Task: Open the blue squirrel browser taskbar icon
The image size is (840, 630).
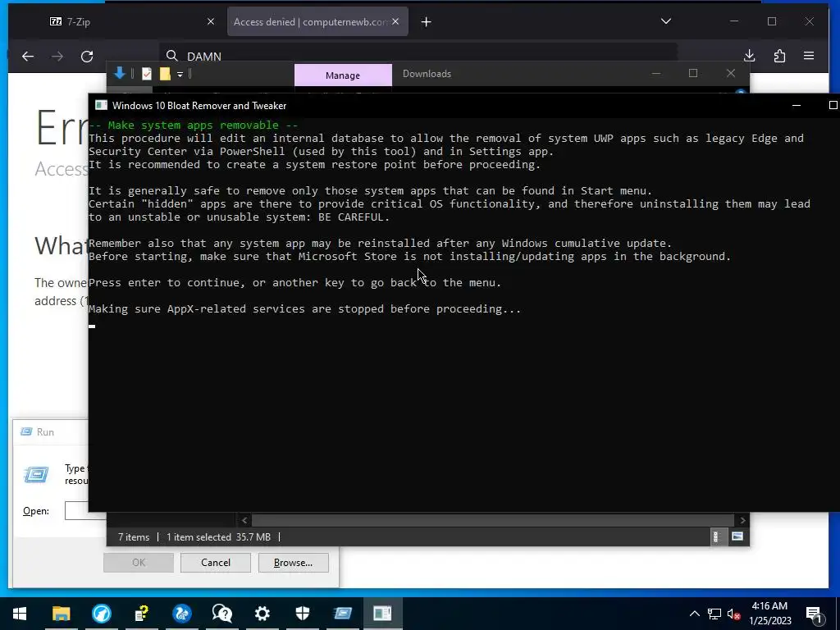Action: (181, 614)
